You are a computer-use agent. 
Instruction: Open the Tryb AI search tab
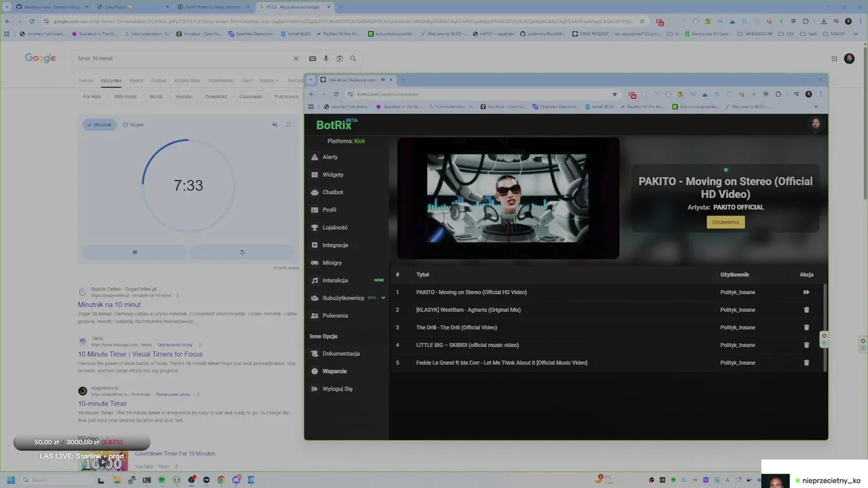(x=85, y=81)
